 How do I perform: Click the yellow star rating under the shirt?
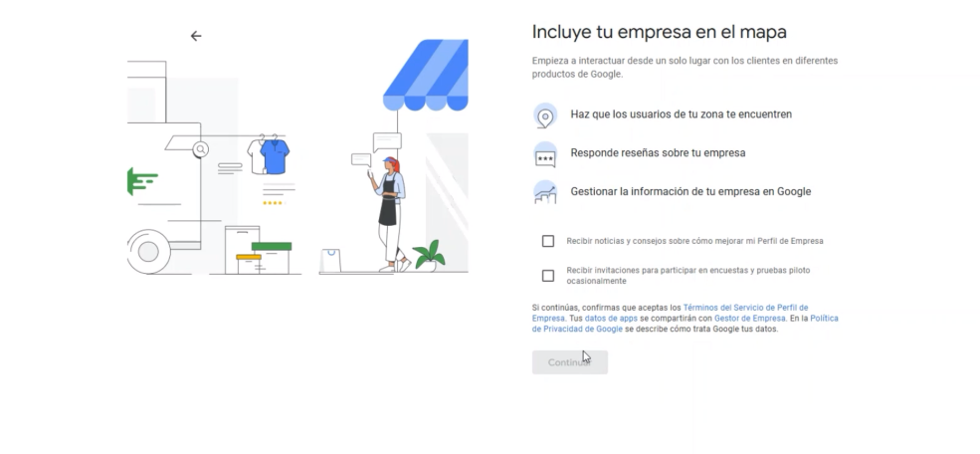click(273, 202)
